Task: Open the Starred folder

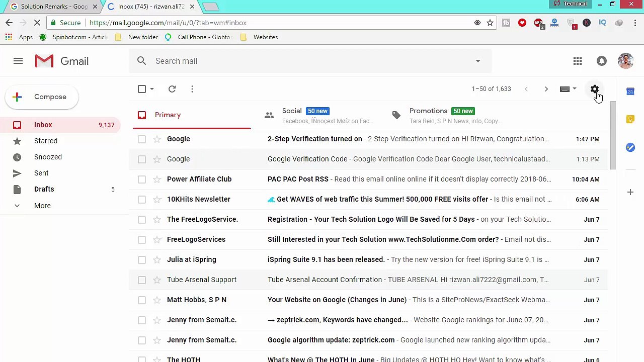Action: pyautogui.click(x=60, y=141)
